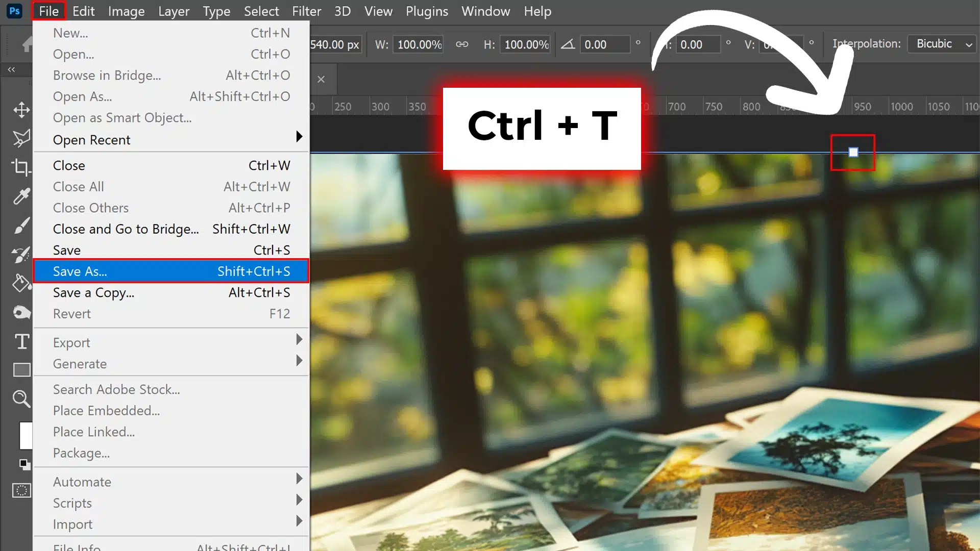Select the Rectangle shape tool
This screenshot has height=551, width=980.
pos(21,370)
